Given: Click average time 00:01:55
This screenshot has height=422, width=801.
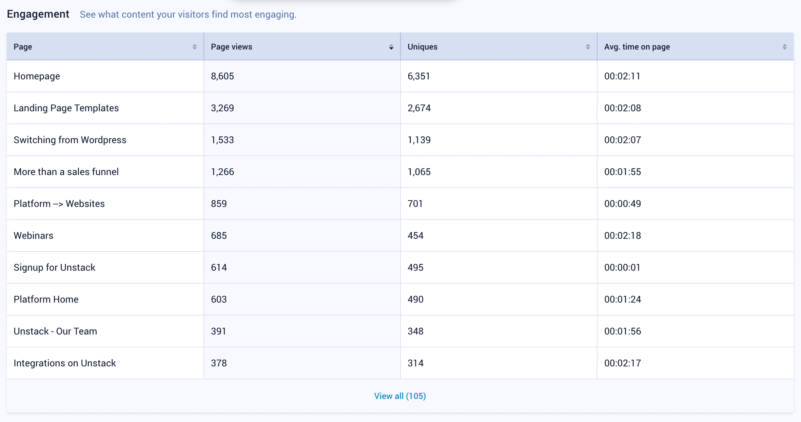Looking at the screenshot, I should coord(622,172).
